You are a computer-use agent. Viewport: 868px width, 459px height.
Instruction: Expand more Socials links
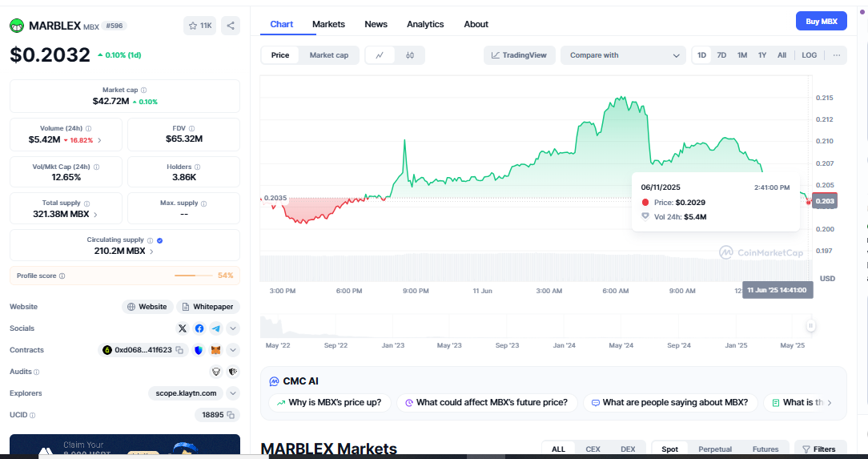tap(233, 328)
